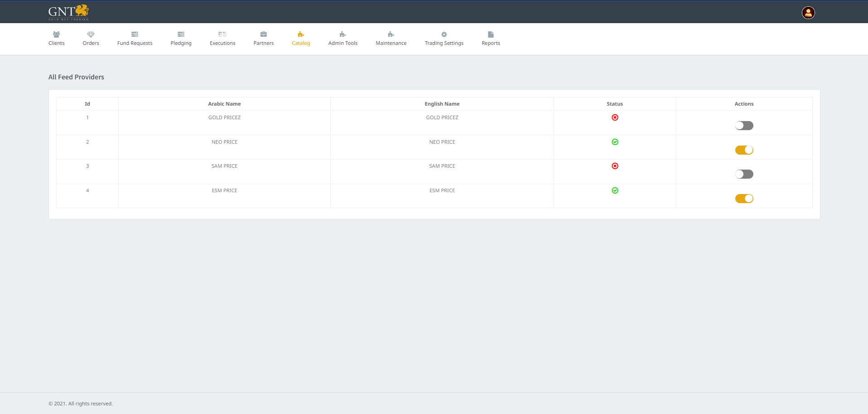Screen dimensions: 868x414
Task: Enable the GOLD PRICEZ feed toggle
Action: click(x=744, y=126)
